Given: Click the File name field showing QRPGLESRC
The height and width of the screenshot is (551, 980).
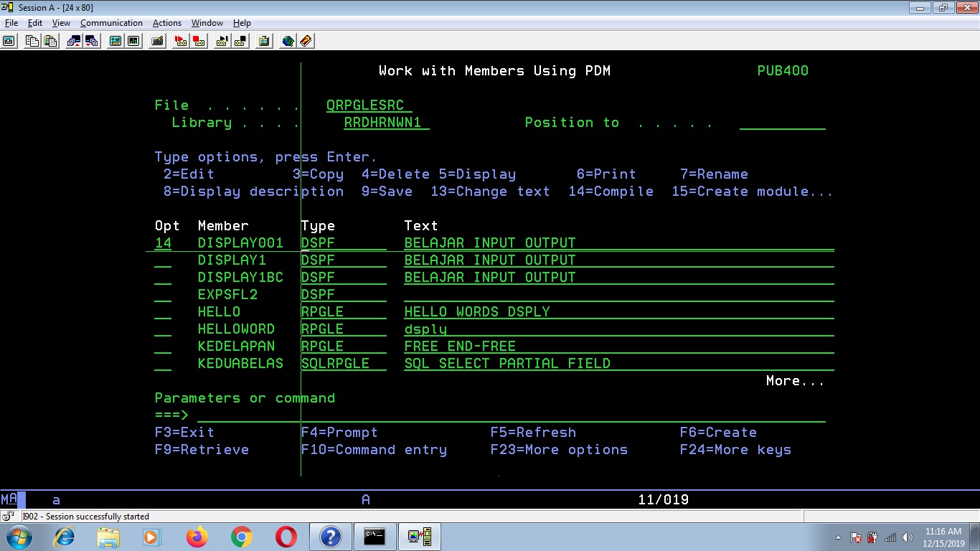Looking at the screenshot, I should click(367, 105).
